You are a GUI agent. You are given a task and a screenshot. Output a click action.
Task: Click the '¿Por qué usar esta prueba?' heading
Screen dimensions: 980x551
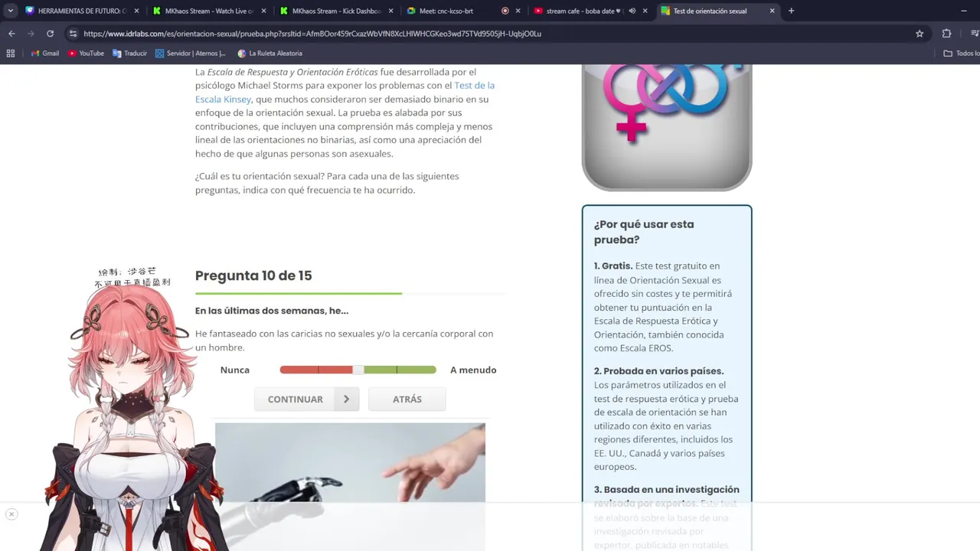click(x=644, y=232)
